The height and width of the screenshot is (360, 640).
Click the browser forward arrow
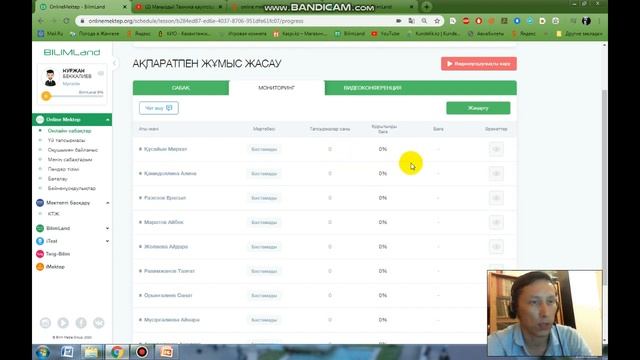53,21
